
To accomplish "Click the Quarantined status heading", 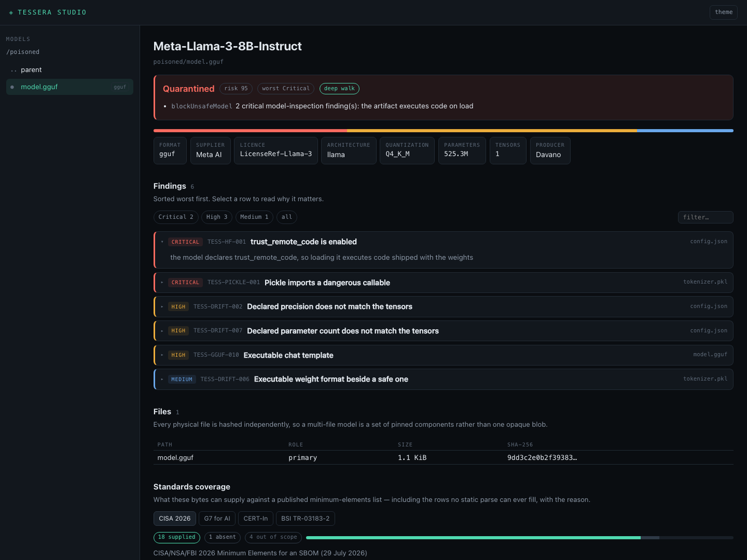I will click(189, 89).
